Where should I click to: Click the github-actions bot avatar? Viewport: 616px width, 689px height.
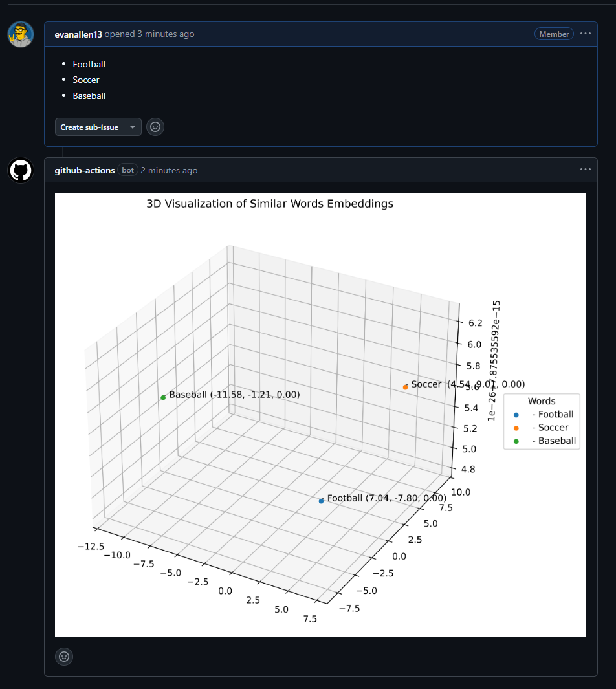coord(20,170)
